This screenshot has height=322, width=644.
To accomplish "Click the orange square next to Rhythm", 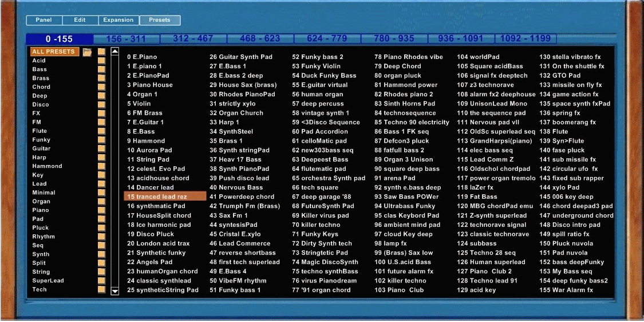I will coord(101,237).
